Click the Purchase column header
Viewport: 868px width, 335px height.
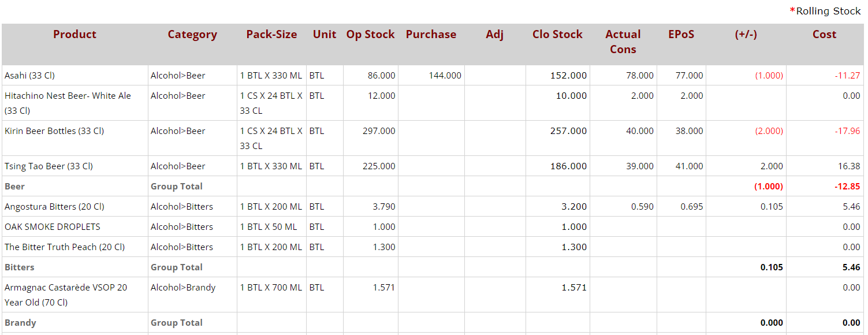click(431, 35)
